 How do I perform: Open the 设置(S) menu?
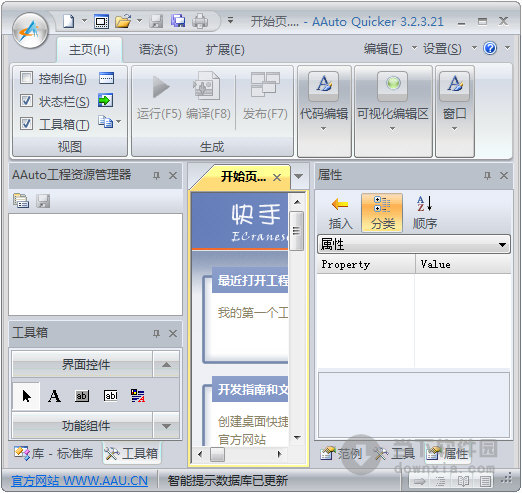[442, 49]
